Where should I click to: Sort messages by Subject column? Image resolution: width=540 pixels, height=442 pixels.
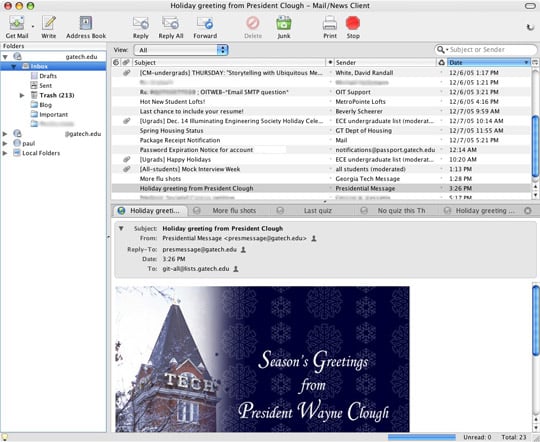[229, 62]
